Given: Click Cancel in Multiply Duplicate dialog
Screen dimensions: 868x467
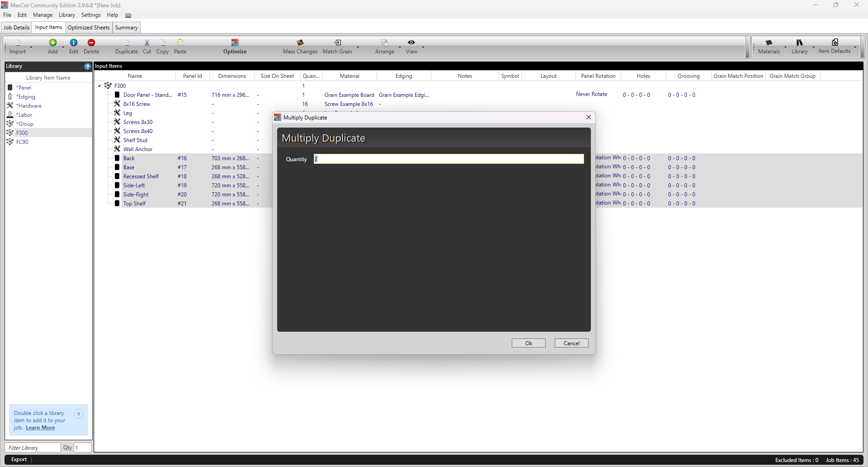Looking at the screenshot, I should tap(571, 343).
